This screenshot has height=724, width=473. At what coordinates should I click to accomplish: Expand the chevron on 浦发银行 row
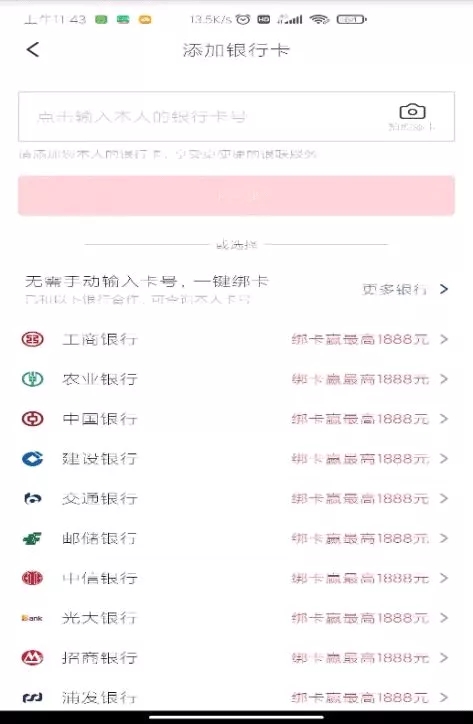click(444, 697)
